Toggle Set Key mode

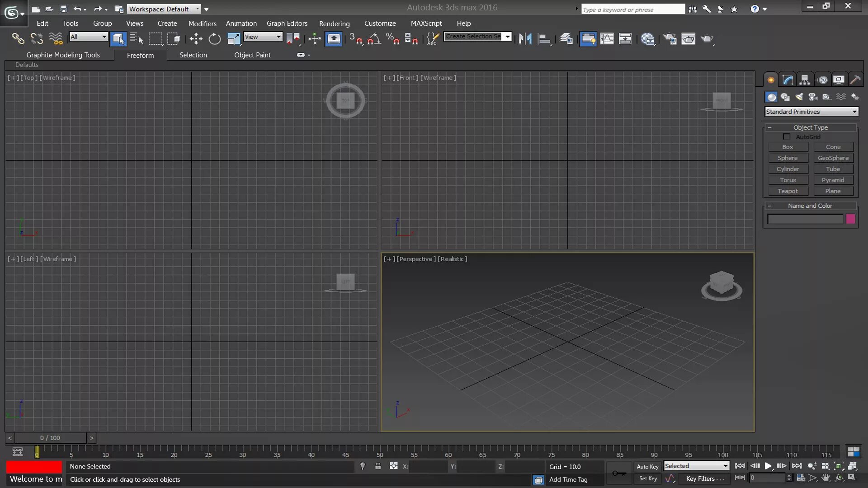tap(647, 479)
